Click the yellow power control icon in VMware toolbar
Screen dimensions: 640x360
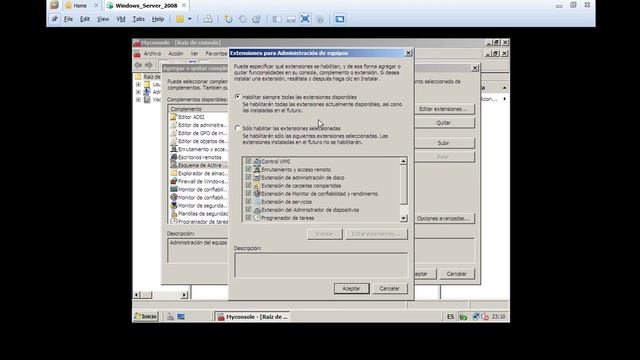(x=180, y=19)
